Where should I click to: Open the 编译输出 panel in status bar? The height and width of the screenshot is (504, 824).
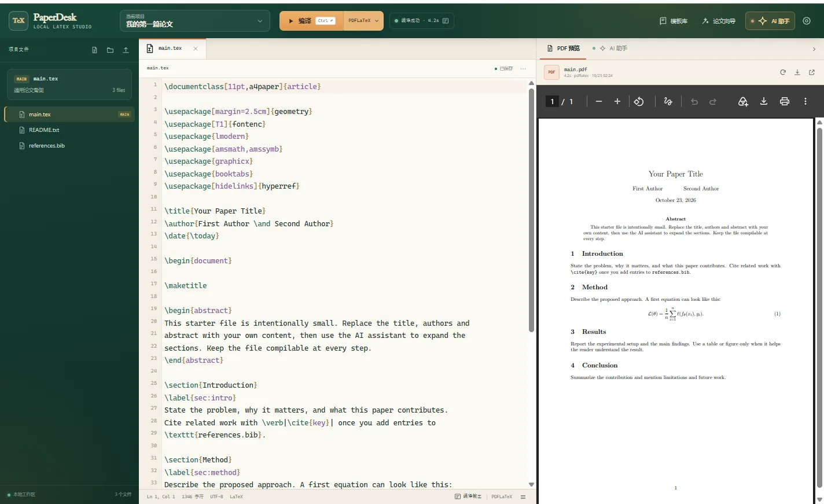click(x=468, y=496)
